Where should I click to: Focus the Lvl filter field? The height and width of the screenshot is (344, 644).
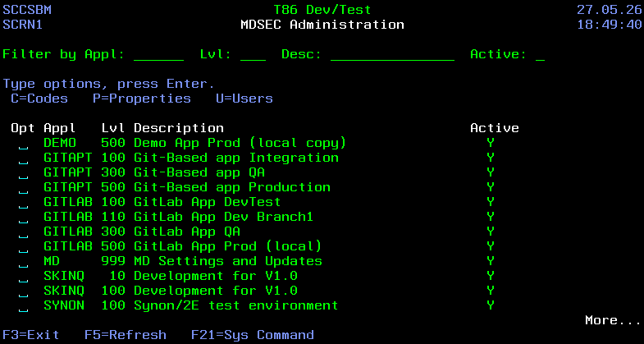tap(253, 55)
